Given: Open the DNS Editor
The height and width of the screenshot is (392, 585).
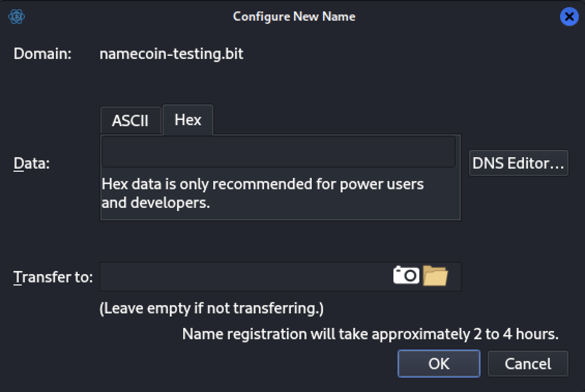Looking at the screenshot, I should [518, 162].
